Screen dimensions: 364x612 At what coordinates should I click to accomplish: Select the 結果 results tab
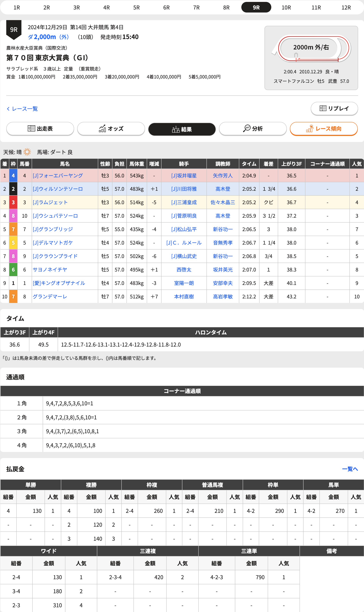click(182, 129)
